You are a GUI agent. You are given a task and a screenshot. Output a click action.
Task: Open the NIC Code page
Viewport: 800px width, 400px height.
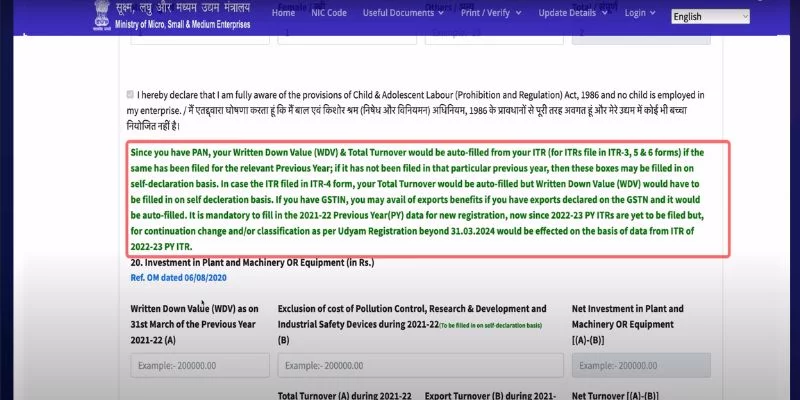329,13
